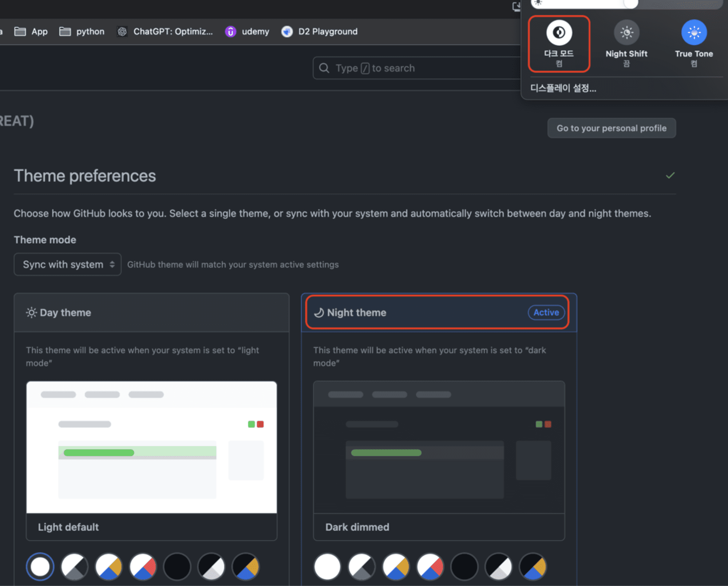Focus the Type / to search field
The image size is (728, 586).
click(x=417, y=68)
